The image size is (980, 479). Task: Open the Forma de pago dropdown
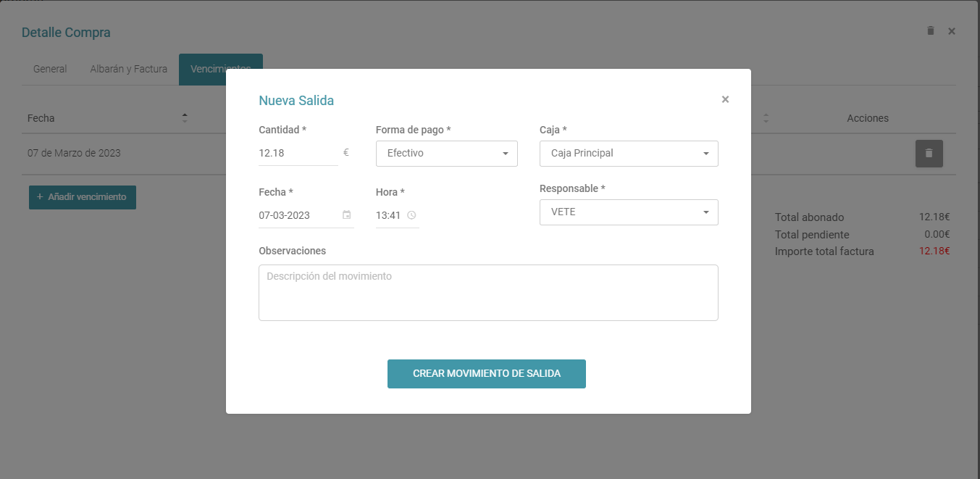[446, 154]
